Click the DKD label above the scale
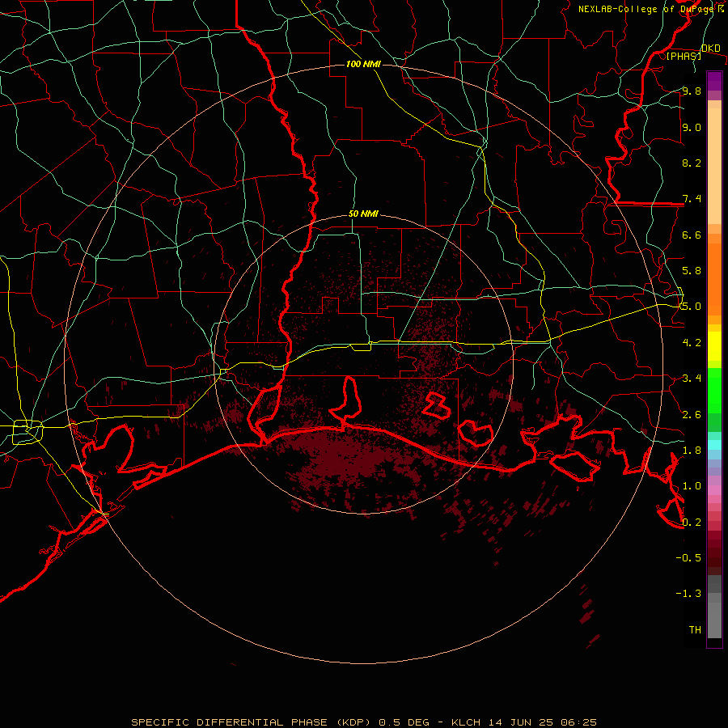728x728 pixels. pos(711,49)
